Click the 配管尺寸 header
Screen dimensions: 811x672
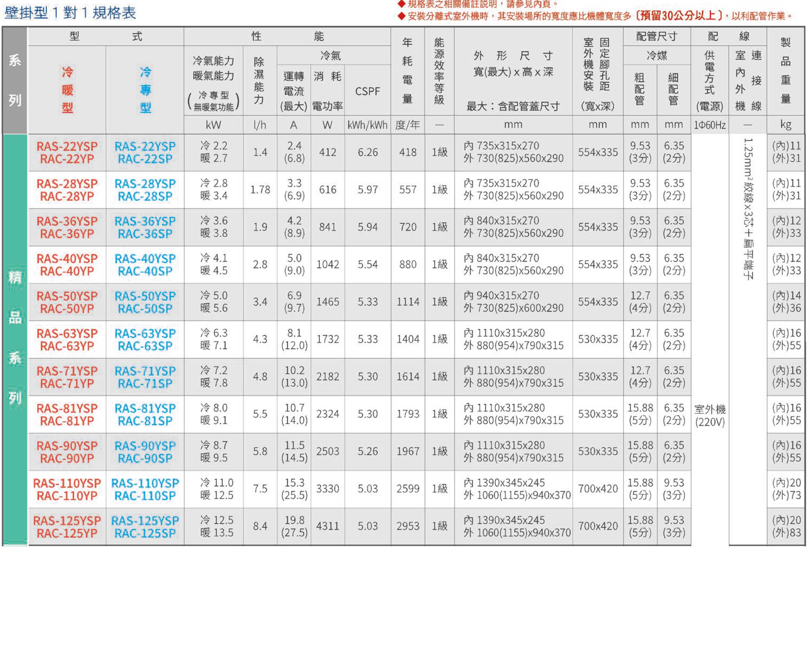pos(657,36)
